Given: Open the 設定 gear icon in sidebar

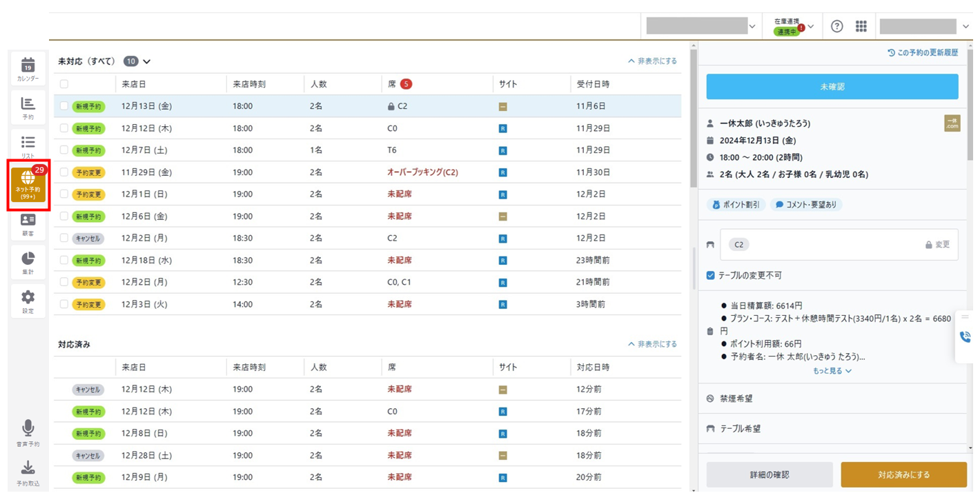Looking at the screenshot, I should pyautogui.click(x=28, y=301).
